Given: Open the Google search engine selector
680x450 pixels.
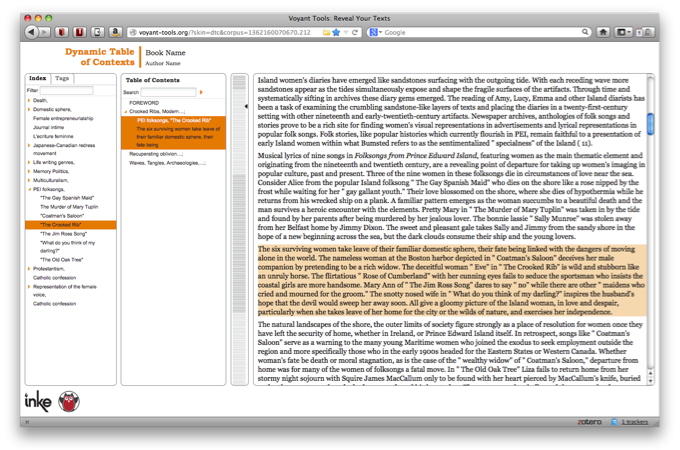Looking at the screenshot, I should 375,33.
